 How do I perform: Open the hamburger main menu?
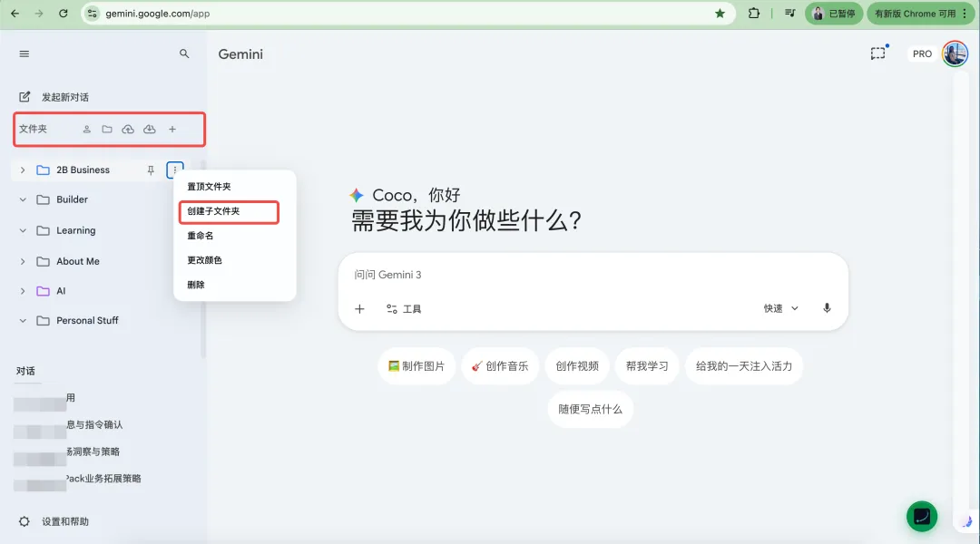pyautogui.click(x=24, y=53)
